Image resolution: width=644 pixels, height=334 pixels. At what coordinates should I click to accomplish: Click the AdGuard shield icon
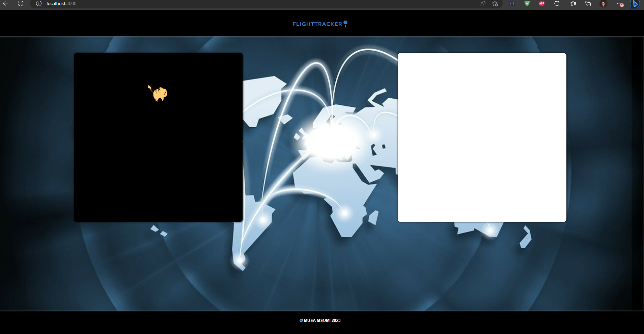(x=527, y=3)
